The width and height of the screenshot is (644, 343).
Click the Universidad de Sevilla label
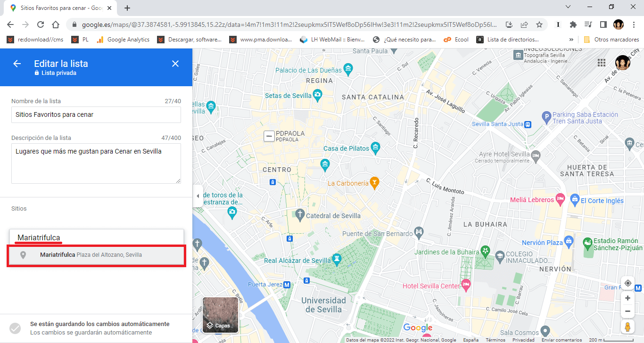click(324, 305)
